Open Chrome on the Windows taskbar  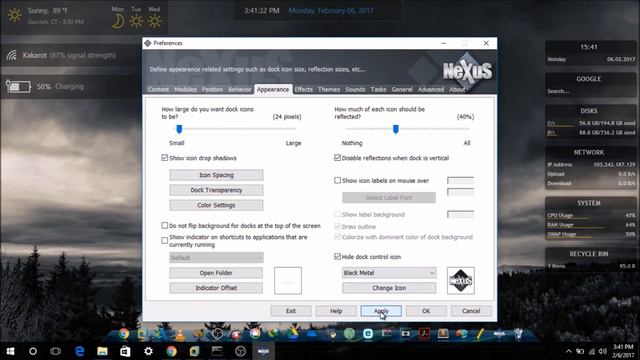pyautogui.click(x=171, y=351)
